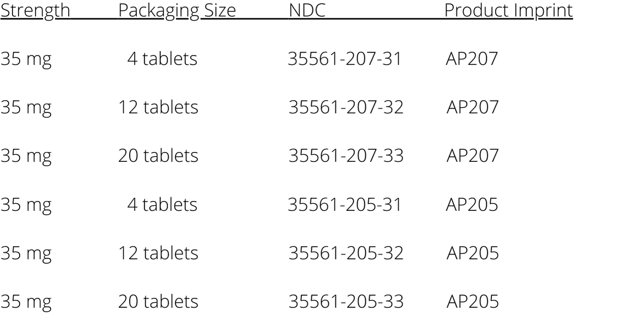Select NDC code 35561-205-33
Screen dimensions: 644x322
[346, 302]
